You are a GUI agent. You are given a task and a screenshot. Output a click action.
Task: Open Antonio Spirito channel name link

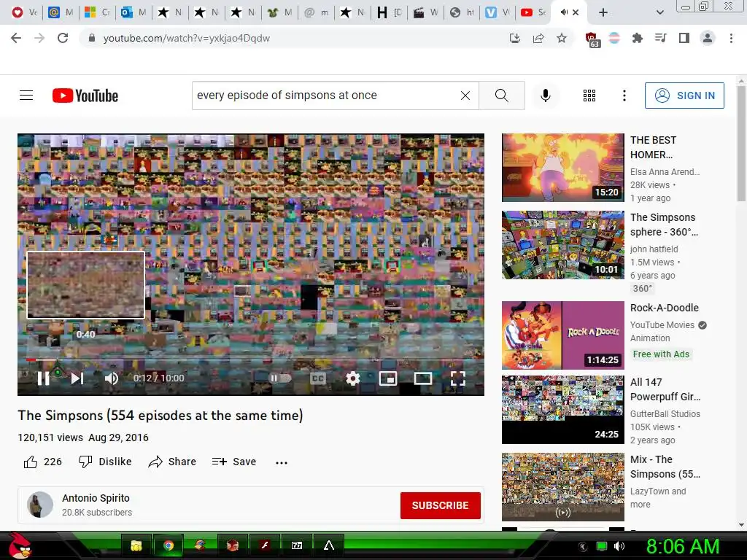click(96, 498)
